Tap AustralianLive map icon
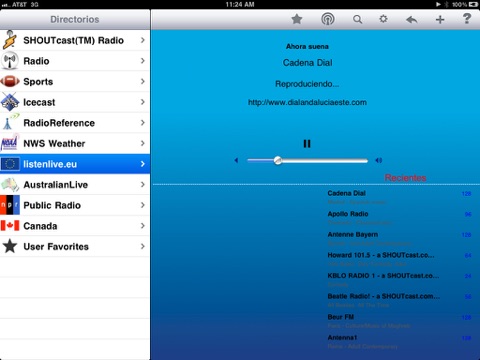The height and width of the screenshot is (360, 480). pyautogui.click(x=10, y=185)
